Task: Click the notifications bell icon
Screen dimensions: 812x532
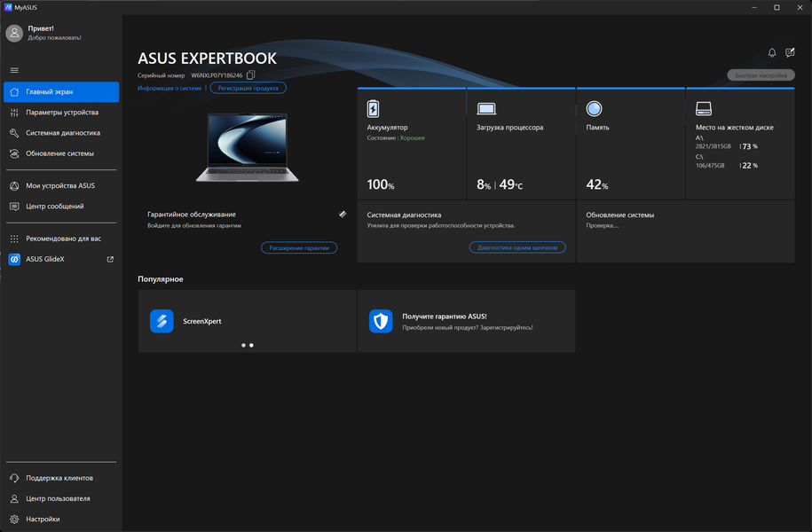Action: 771,53
